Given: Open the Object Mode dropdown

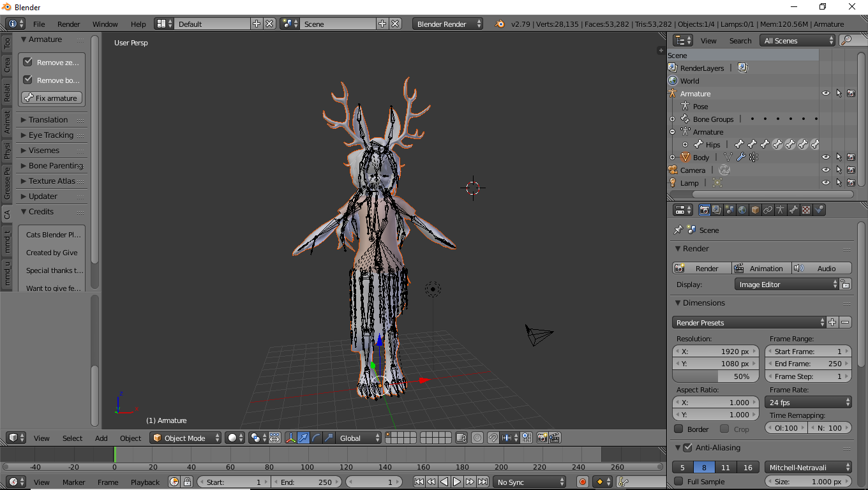Looking at the screenshot, I should [186, 438].
